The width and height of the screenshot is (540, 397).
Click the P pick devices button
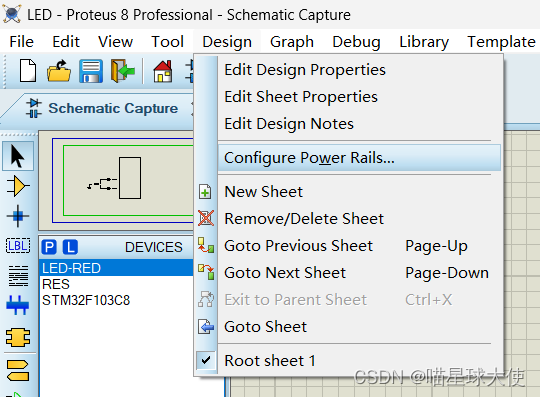pyautogui.click(x=49, y=247)
